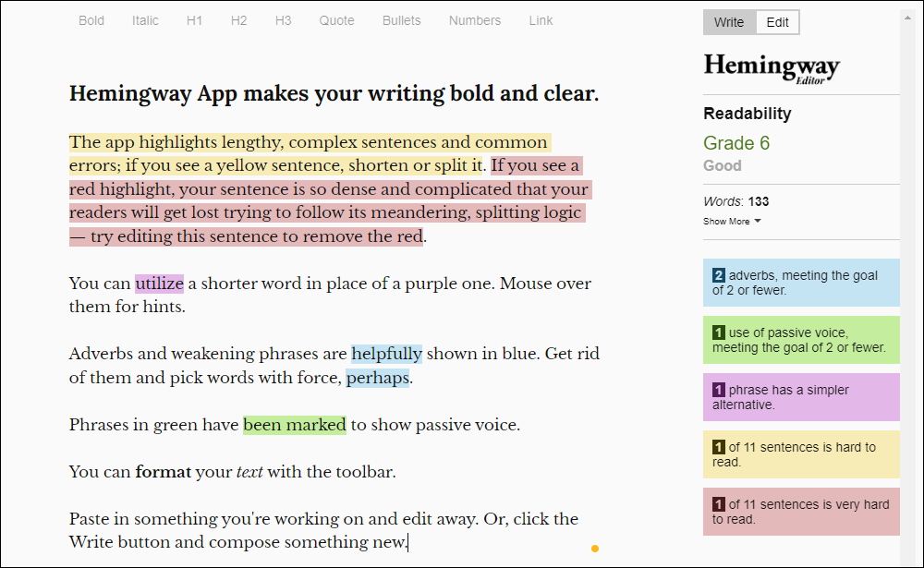Apply Bold formatting from the toolbar
Viewport: 924px width, 568px height.
(x=91, y=20)
